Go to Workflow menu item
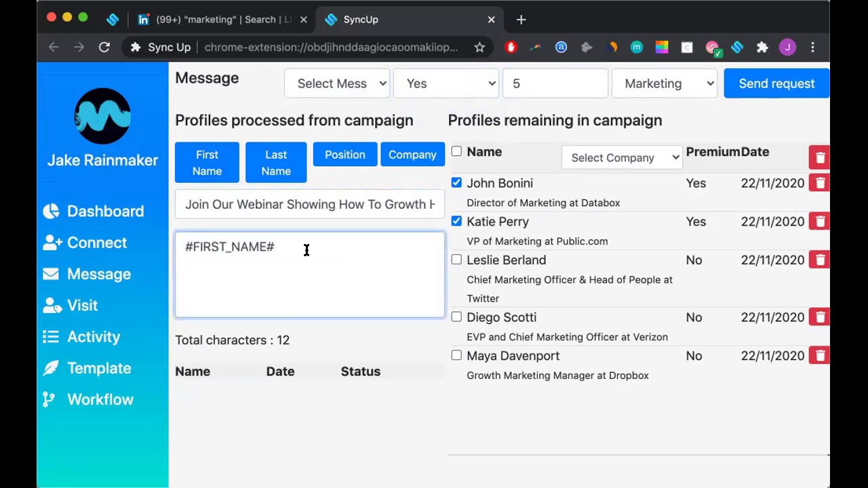The image size is (868, 488). coord(100,400)
